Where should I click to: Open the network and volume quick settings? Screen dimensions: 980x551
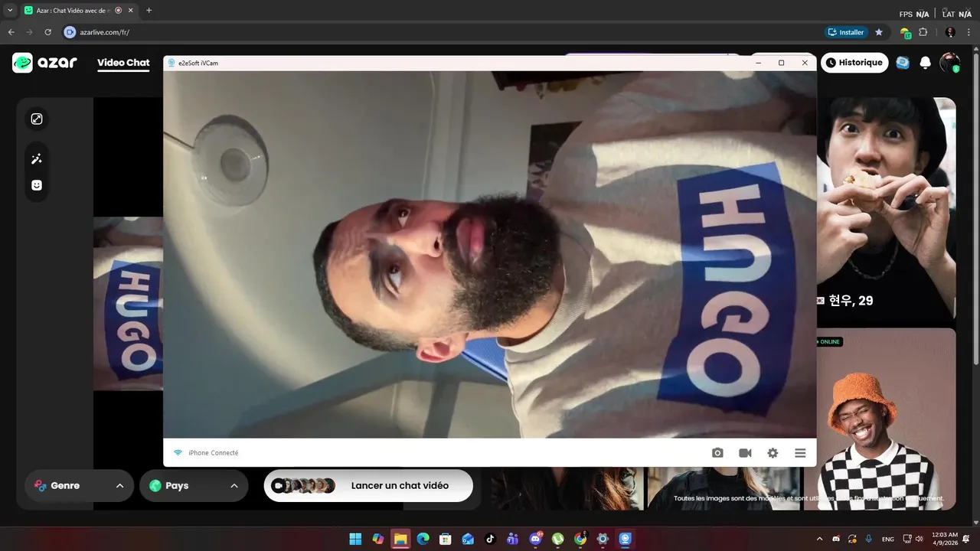[x=914, y=539]
